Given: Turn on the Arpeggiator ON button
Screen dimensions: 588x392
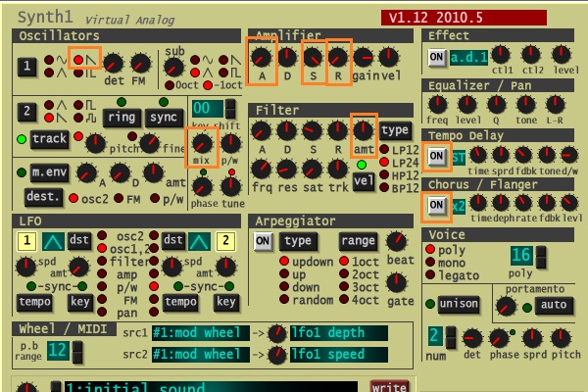Looking at the screenshot, I should pyautogui.click(x=263, y=241).
